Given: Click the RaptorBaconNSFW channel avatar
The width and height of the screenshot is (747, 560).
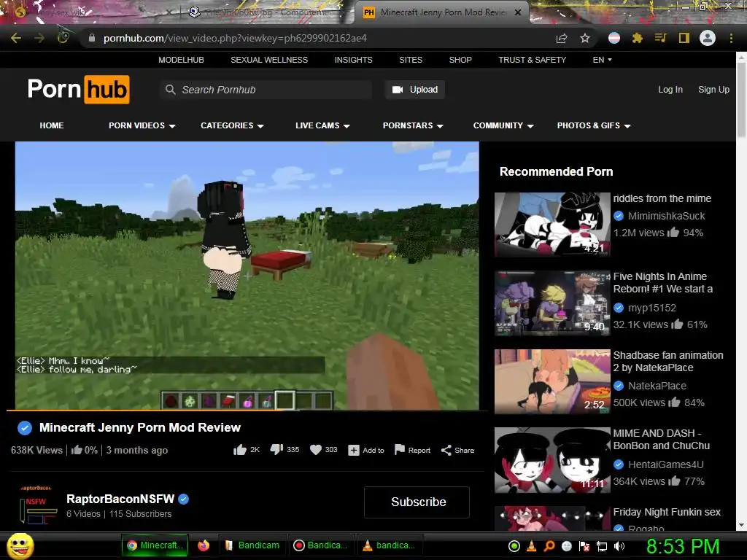Looking at the screenshot, I should (x=37, y=505).
